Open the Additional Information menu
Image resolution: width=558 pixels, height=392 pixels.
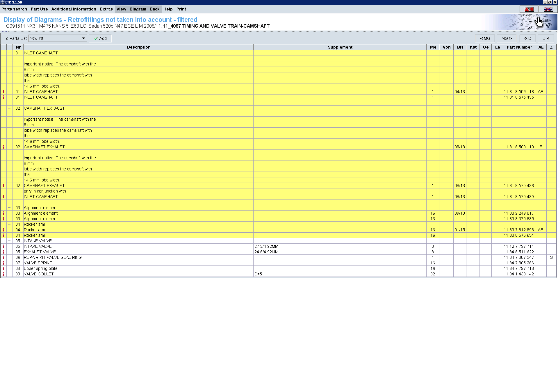(74, 9)
